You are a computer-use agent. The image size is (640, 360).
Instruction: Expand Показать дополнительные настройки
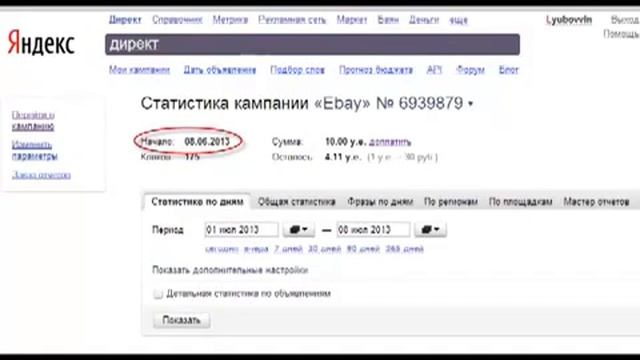pos(230,270)
